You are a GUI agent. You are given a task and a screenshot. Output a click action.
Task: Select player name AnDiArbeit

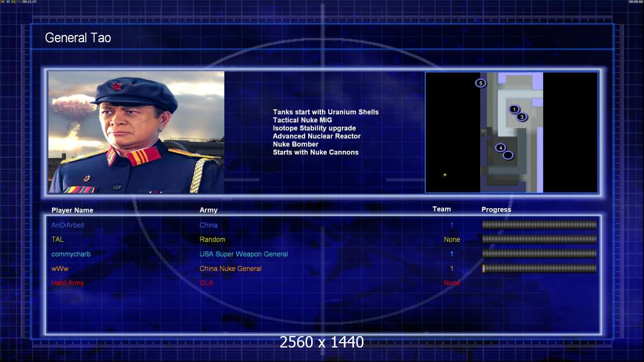point(68,225)
